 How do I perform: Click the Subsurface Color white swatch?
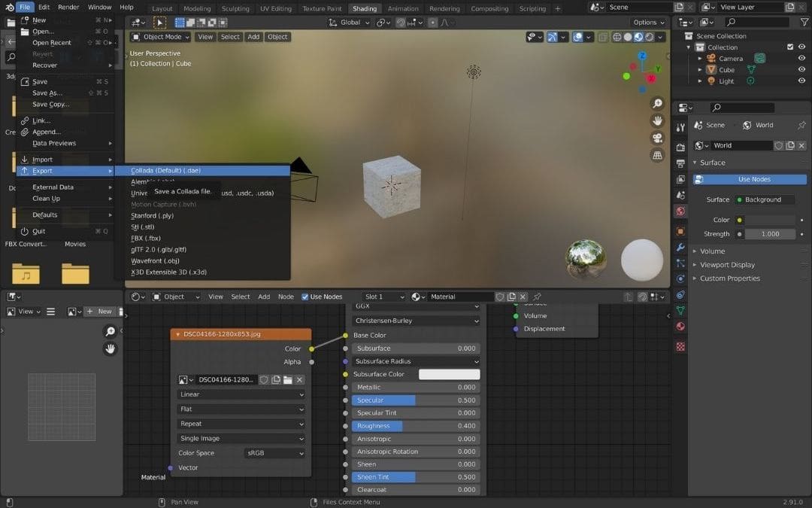[449, 374]
